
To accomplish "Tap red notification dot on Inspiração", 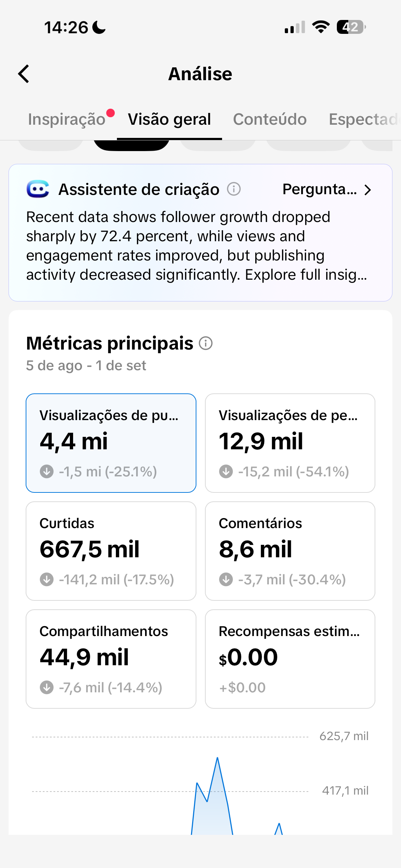I will [110, 113].
